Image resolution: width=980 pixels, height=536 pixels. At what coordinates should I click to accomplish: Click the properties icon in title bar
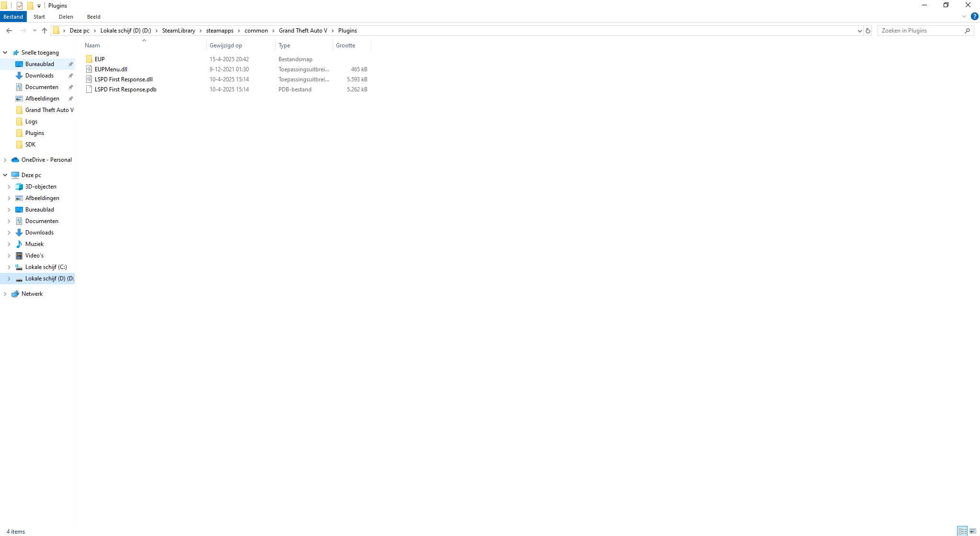20,6
